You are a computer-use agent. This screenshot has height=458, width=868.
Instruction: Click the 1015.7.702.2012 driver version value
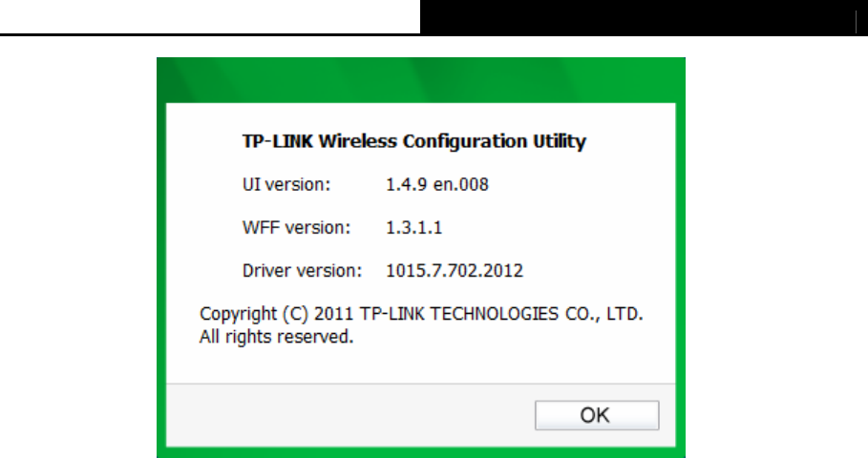click(x=454, y=270)
